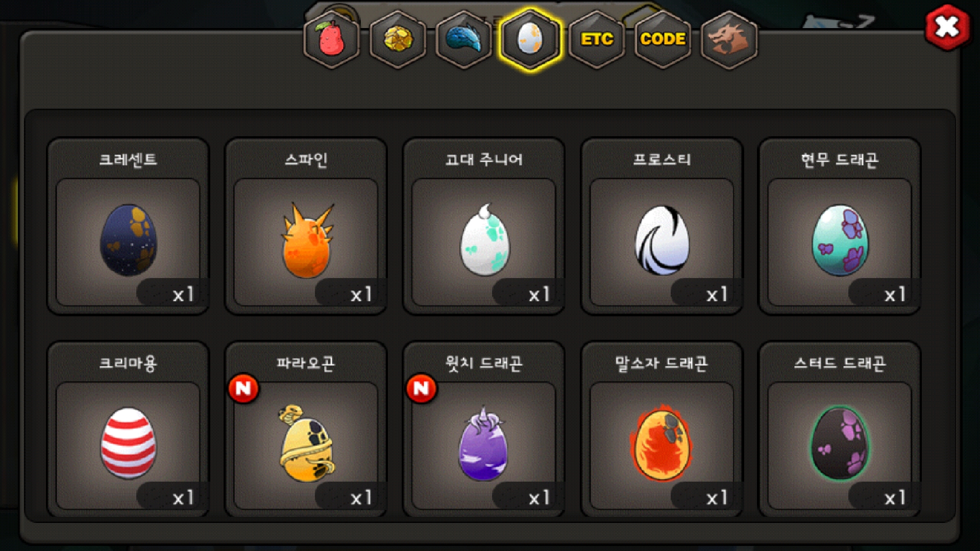This screenshot has width=980, height=551.
Task: Open the ETC tab
Action: pyautogui.click(x=597, y=39)
